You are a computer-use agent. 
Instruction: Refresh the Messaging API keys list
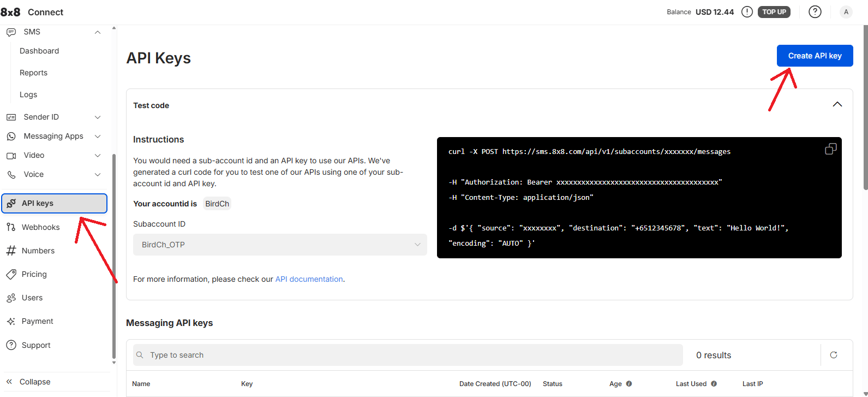coord(834,355)
